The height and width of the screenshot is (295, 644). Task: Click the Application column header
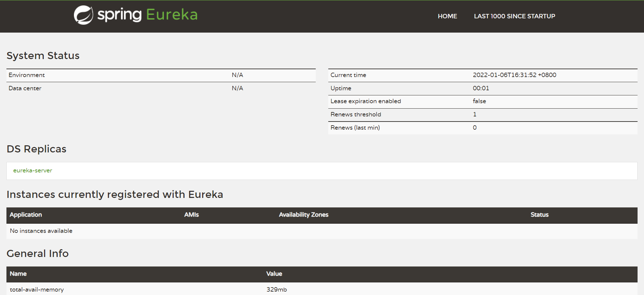click(26, 215)
